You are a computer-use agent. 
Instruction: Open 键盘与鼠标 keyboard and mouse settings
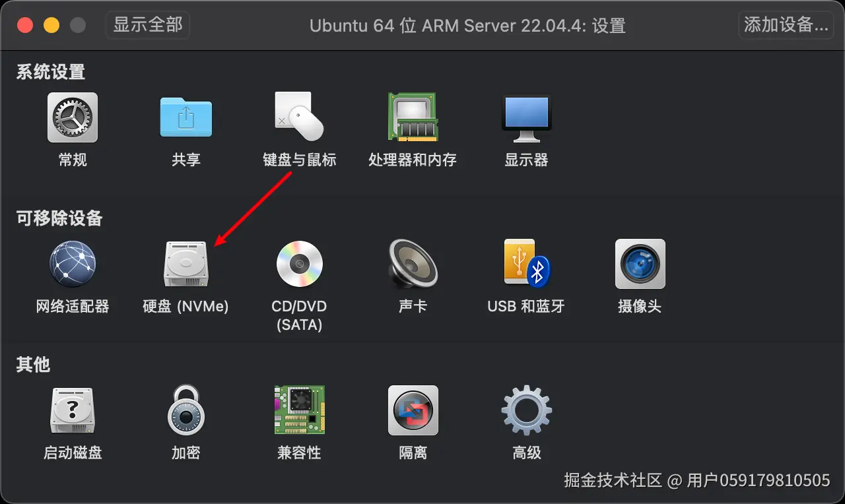tap(300, 117)
